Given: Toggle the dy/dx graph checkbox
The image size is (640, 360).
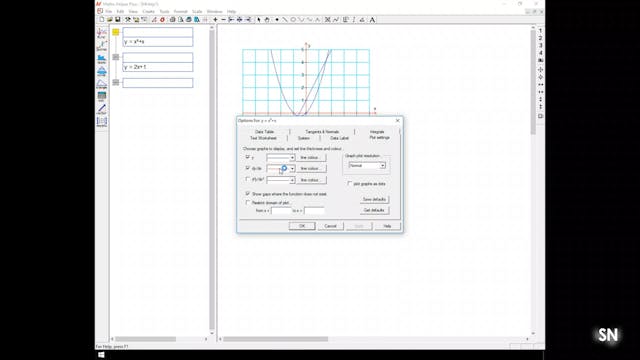Looking at the screenshot, I should tap(248, 168).
